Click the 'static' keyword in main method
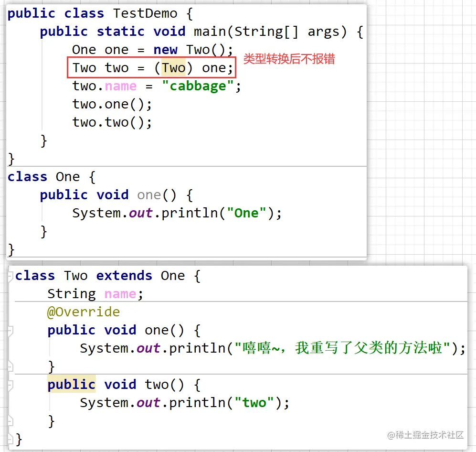The width and height of the screenshot is (476, 452). 120,32
